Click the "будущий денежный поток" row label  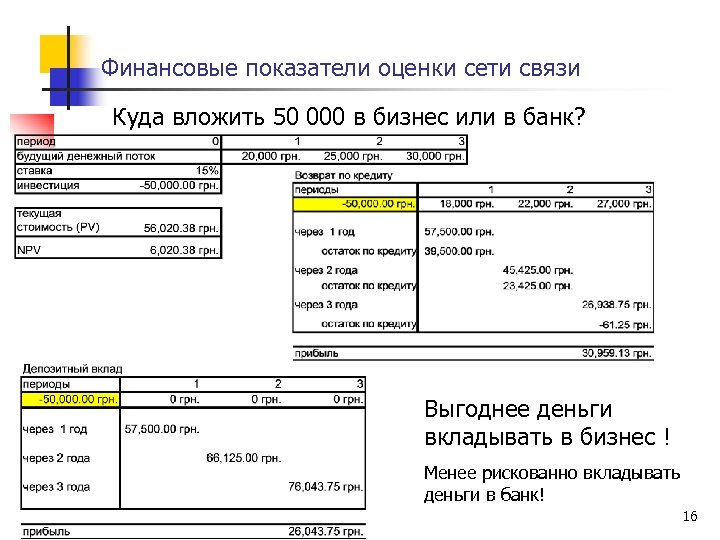tap(86, 156)
